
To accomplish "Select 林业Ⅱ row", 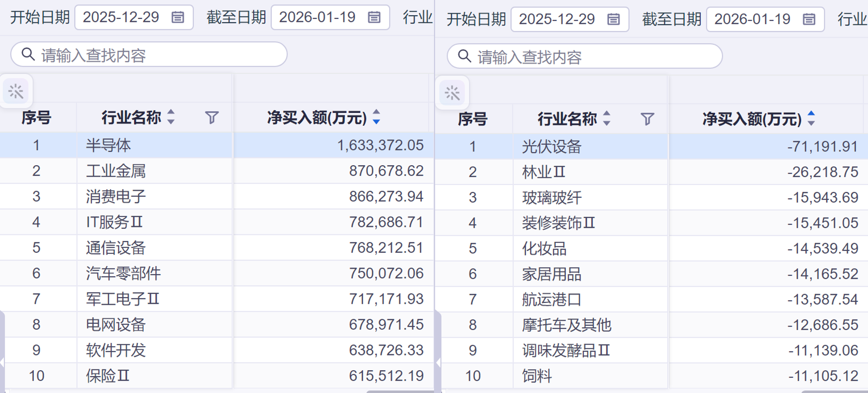I will tap(652, 172).
